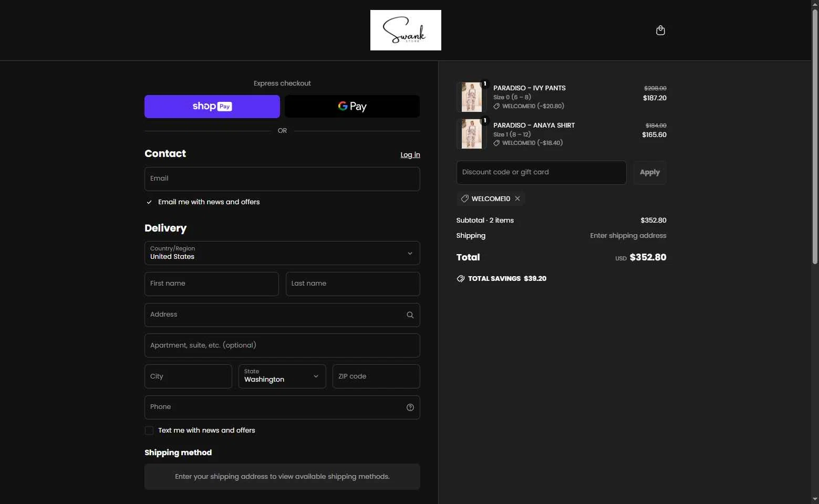Image resolution: width=819 pixels, height=504 pixels.
Task: Focus the City field
Action: pos(188,376)
